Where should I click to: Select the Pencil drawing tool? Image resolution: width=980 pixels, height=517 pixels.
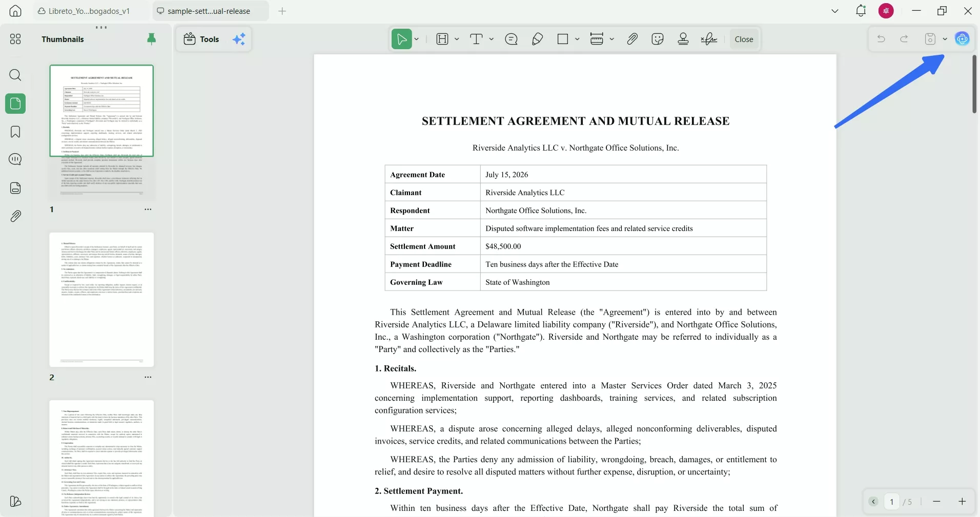pos(538,39)
